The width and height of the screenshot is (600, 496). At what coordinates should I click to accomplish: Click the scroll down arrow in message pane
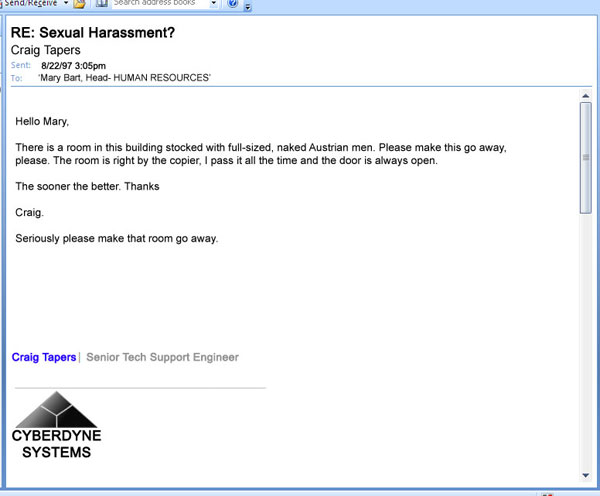click(x=585, y=474)
